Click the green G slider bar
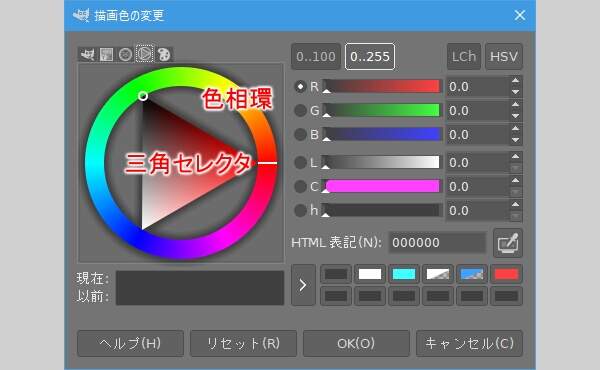The image size is (600, 370). (382, 110)
